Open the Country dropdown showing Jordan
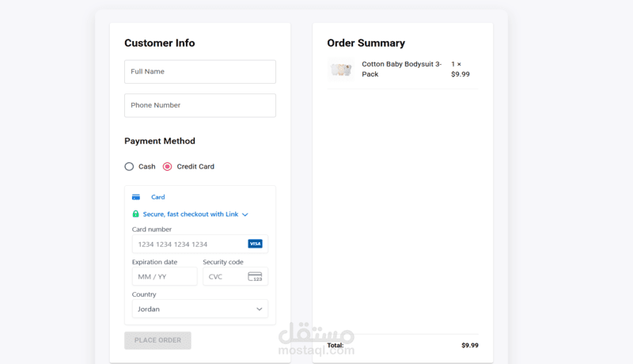The width and height of the screenshot is (633, 364). [x=200, y=309]
